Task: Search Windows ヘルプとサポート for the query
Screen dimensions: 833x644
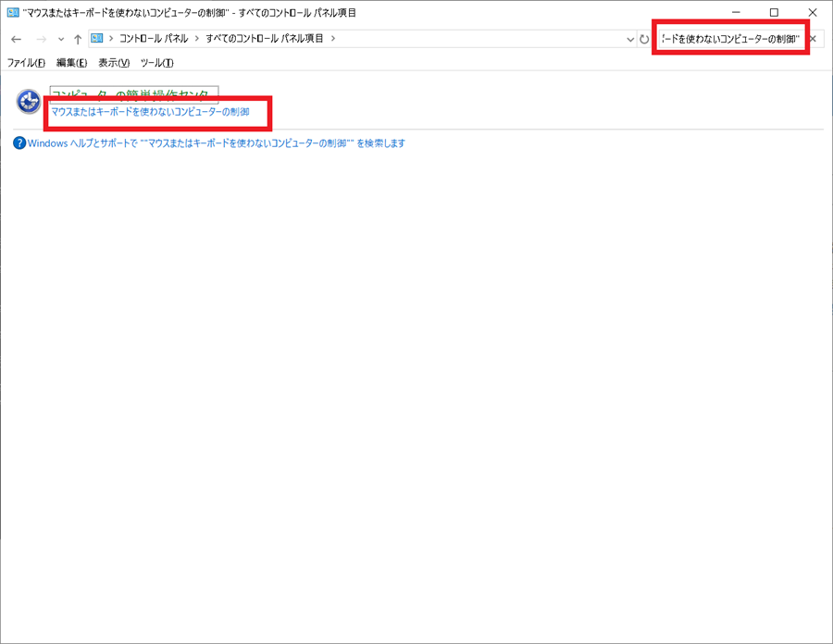Action: (217, 143)
